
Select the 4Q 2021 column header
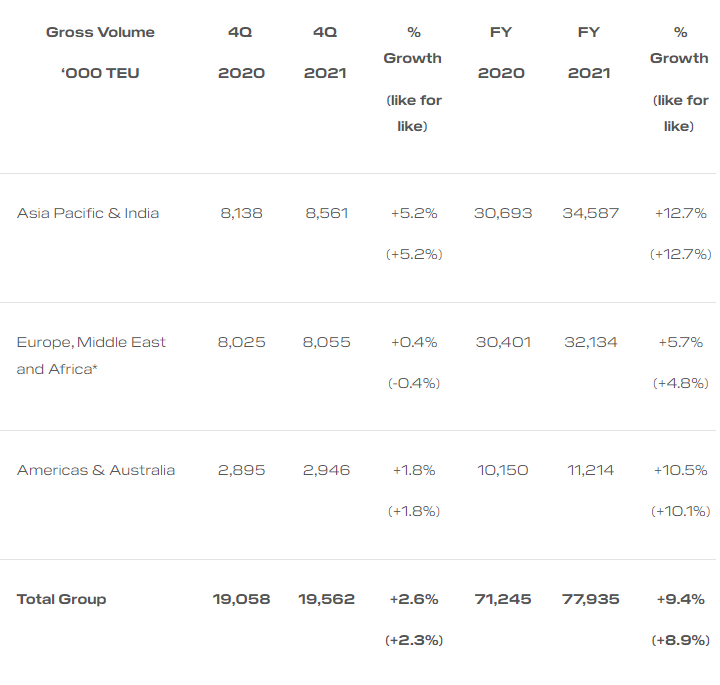tap(325, 52)
